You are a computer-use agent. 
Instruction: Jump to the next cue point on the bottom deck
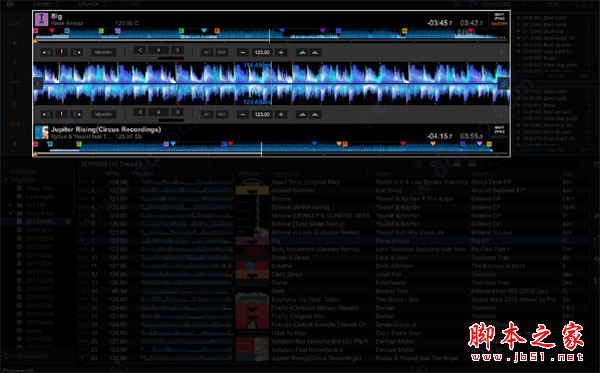click(x=77, y=114)
